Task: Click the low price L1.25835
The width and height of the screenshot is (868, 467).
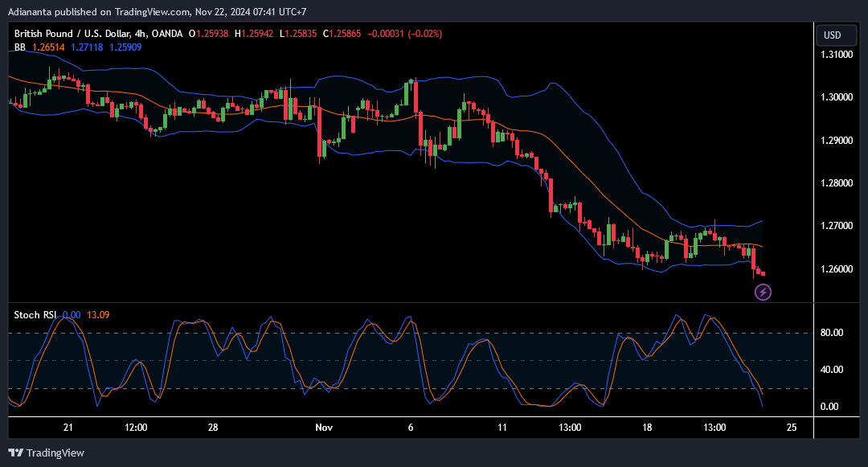Action: point(298,34)
